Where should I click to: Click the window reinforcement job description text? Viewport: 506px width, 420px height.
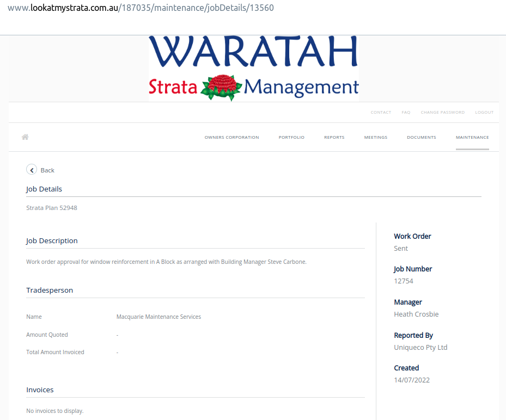tap(166, 262)
